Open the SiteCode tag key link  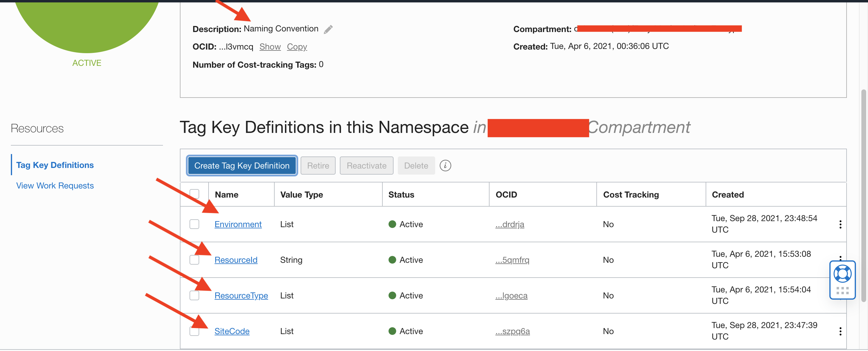tap(232, 331)
